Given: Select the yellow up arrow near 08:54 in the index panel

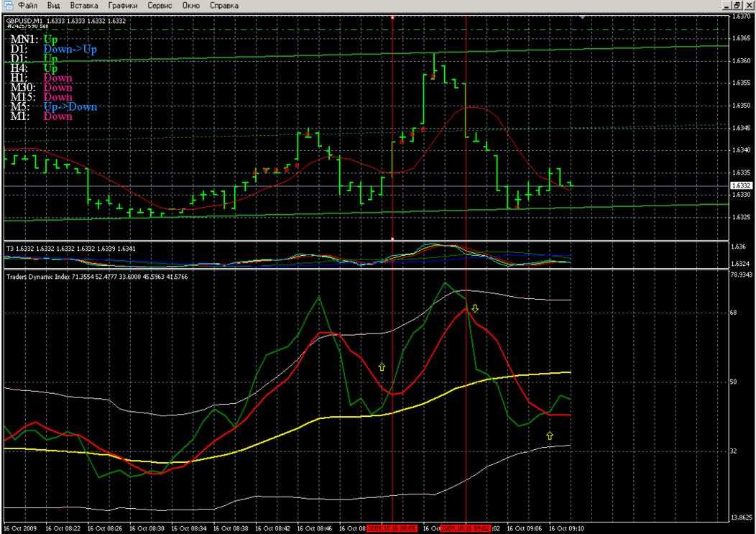Looking at the screenshot, I should [x=382, y=367].
